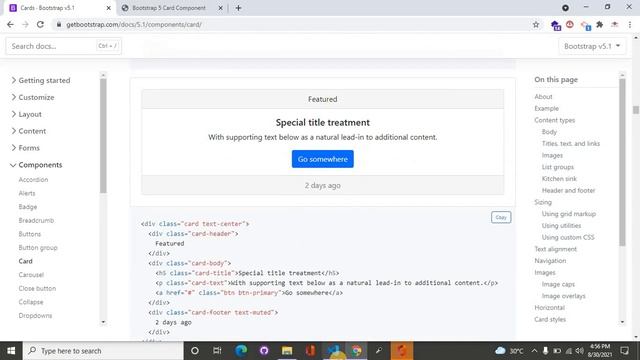Image resolution: width=640 pixels, height=360 pixels.
Task: Open the Close button docs page
Action: pos(37,289)
